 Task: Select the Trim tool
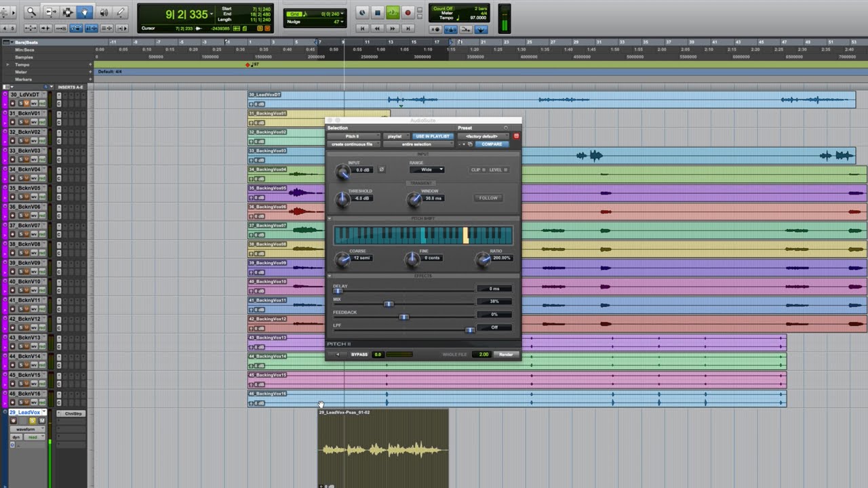coord(50,12)
